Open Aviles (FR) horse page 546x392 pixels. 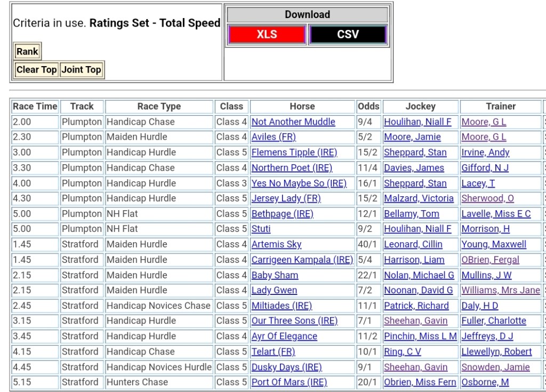click(x=274, y=137)
